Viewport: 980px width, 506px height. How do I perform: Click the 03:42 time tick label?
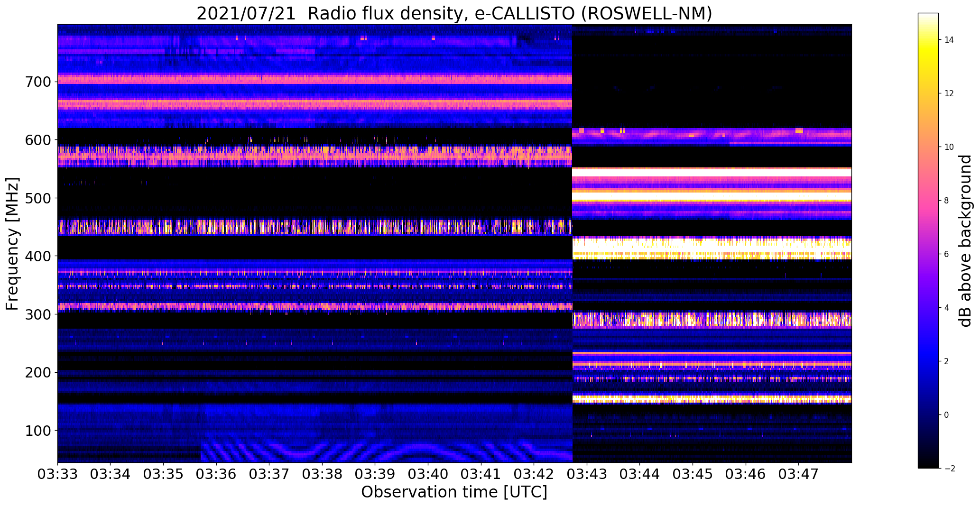tap(534, 474)
